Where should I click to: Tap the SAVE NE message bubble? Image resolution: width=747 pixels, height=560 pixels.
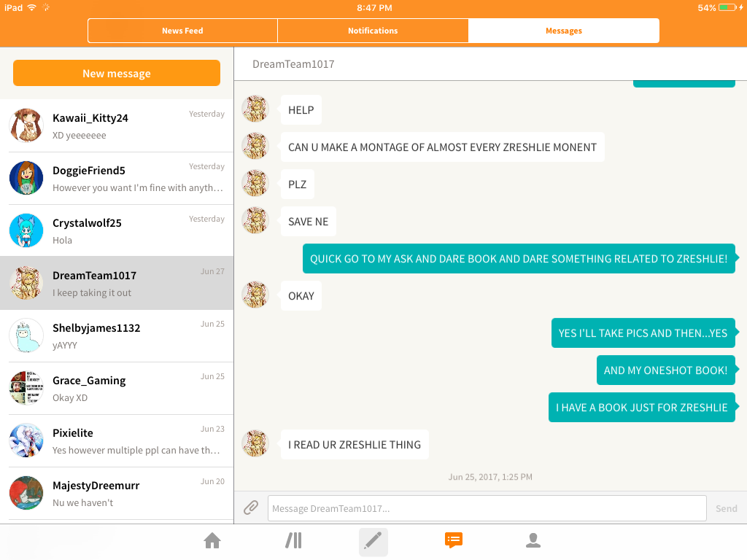tap(309, 222)
